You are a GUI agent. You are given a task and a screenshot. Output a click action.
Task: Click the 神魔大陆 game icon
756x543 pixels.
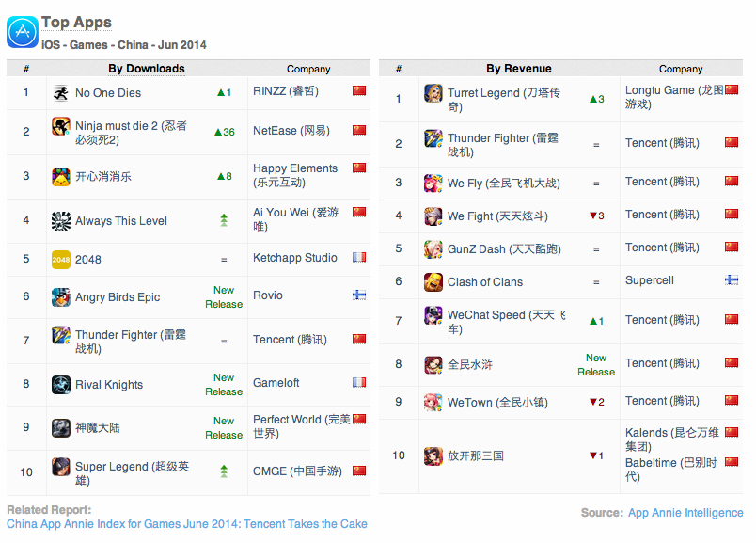click(61, 427)
